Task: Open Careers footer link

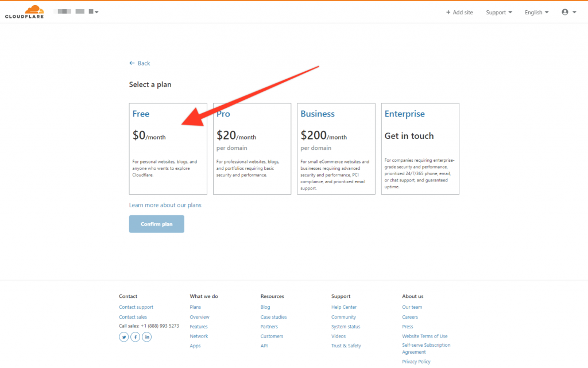Action: coord(410,317)
